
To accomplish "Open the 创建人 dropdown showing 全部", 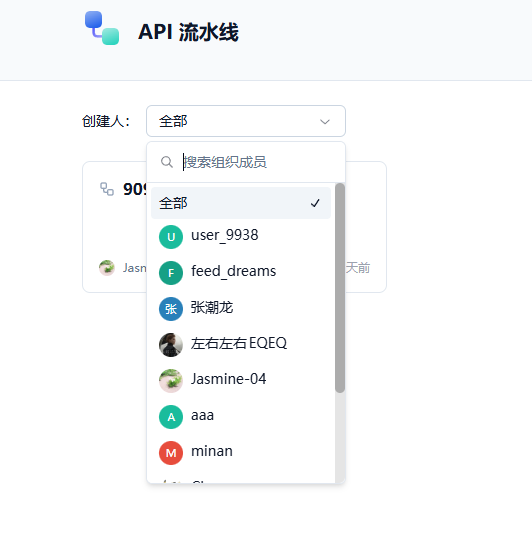I will click(246, 121).
